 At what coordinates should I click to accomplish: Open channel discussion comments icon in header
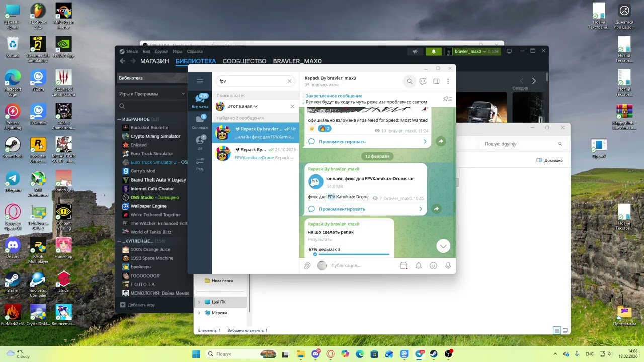coord(423,81)
